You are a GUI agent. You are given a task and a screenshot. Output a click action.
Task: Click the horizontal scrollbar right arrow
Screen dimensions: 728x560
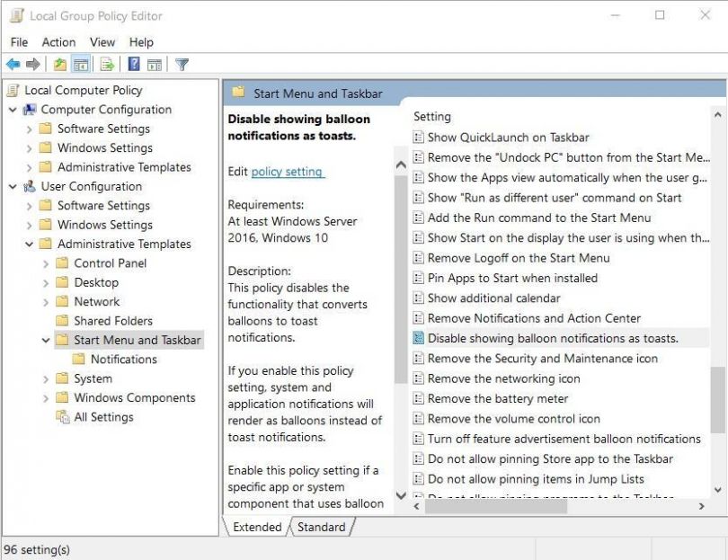tap(702, 506)
